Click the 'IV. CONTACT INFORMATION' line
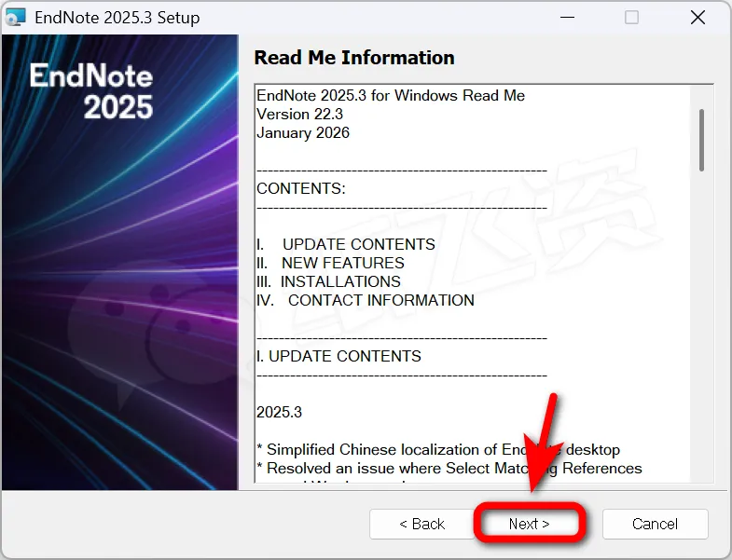 tap(366, 300)
